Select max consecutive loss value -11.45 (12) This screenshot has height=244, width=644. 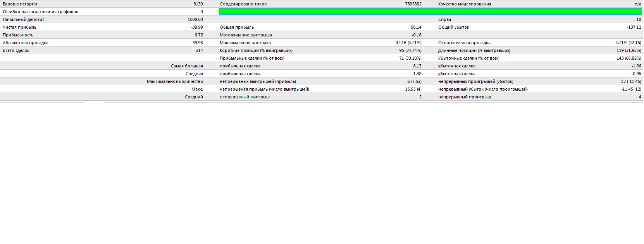(x=631, y=89)
